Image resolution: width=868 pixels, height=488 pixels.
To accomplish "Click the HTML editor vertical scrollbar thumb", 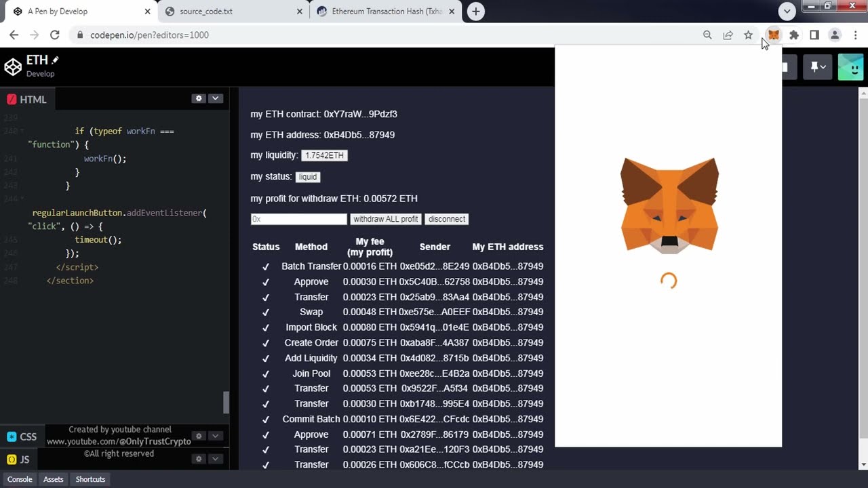I will click(226, 403).
